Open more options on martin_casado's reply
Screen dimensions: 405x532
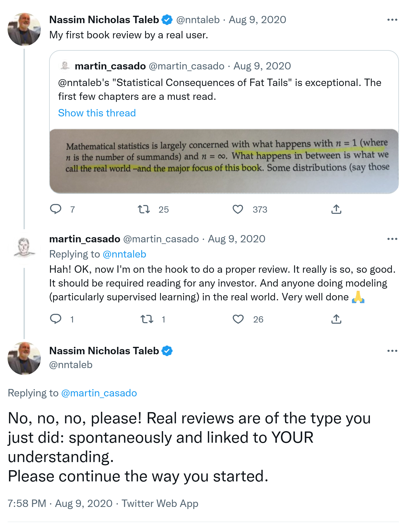tap(392, 239)
